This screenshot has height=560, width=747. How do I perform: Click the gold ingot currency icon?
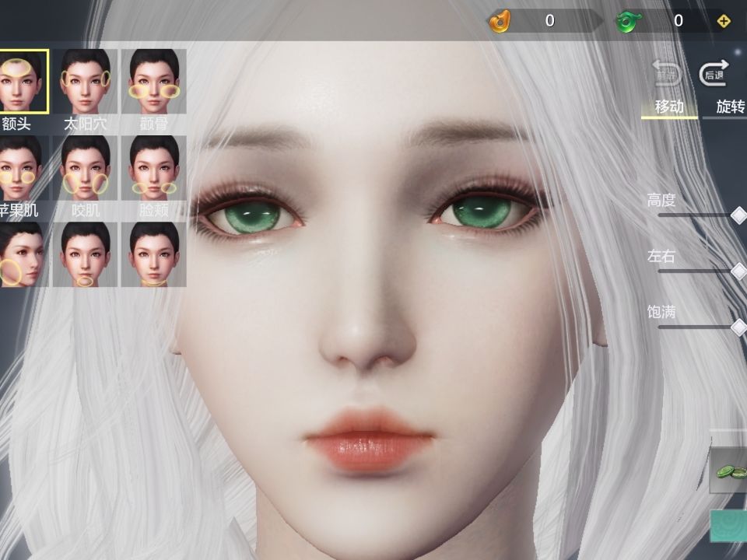point(500,21)
